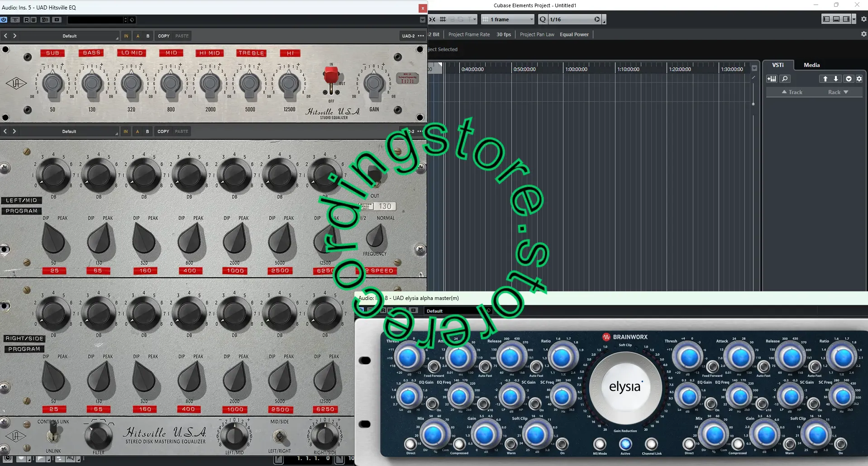
Task: Click Equal Power project pan law value
Action: tap(574, 34)
